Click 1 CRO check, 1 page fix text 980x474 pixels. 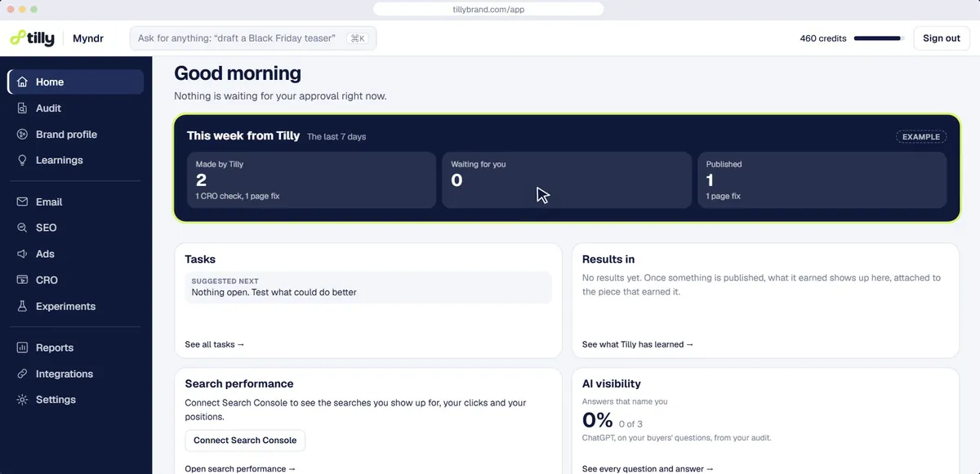(x=238, y=197)
